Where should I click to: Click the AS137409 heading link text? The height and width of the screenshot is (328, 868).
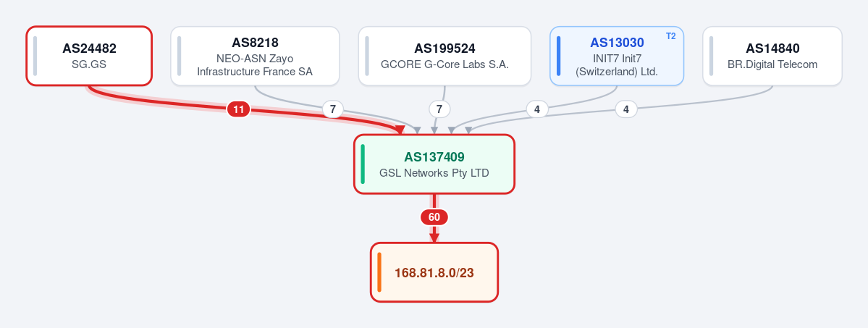point(434,157)
